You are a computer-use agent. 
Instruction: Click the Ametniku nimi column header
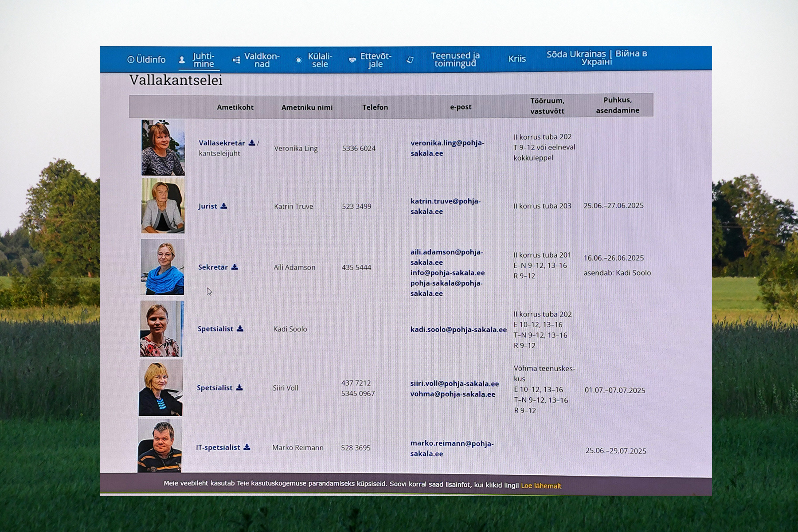pyautogui.click(x=307, y=107)
